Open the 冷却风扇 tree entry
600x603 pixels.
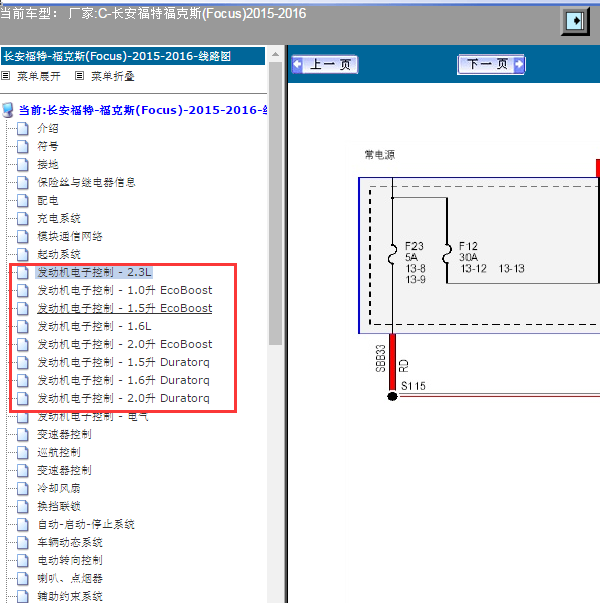(59, 488)
